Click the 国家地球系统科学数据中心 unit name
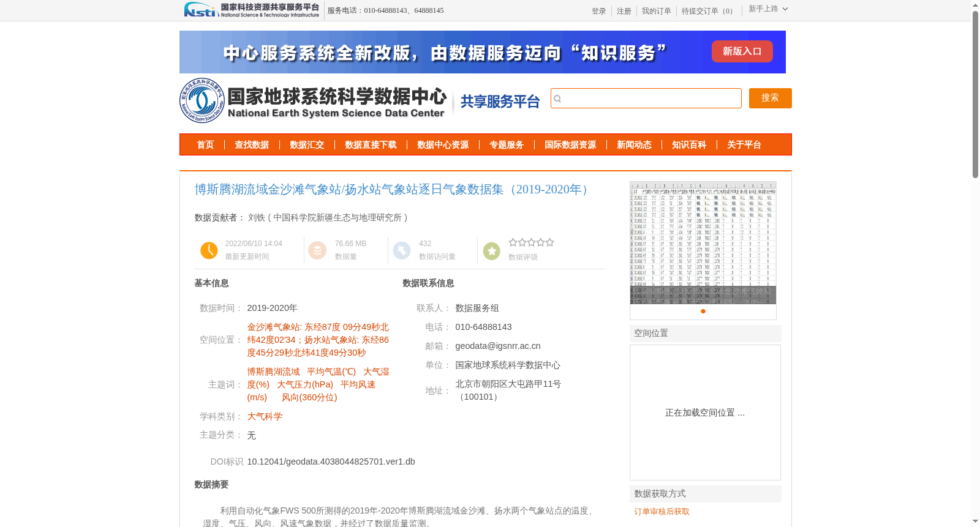The width and height of the screenshot is (980, 527). tap(508, 365)
